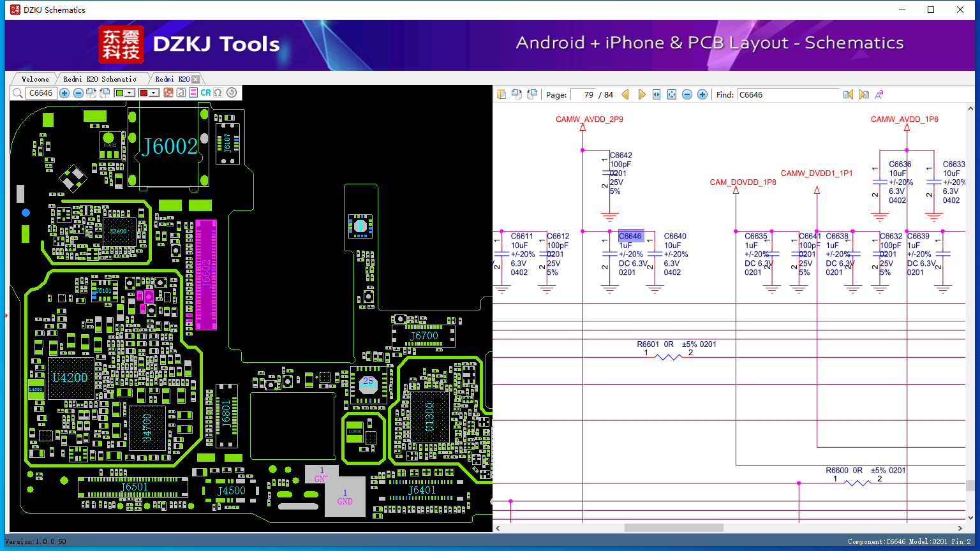
Task: Click the red color swatch in PCB toolbar
Action: (x=144, y=93)
